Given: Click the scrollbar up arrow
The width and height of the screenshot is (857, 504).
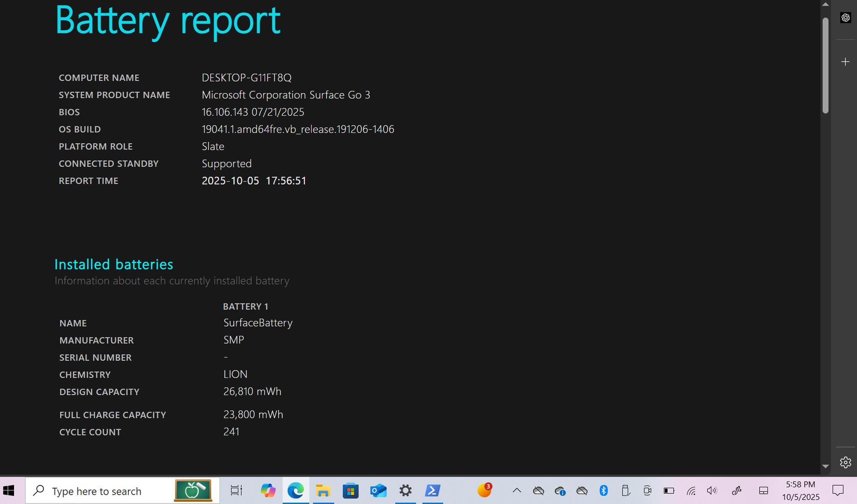Looking at the screenshot, I should tap(825, 4).
